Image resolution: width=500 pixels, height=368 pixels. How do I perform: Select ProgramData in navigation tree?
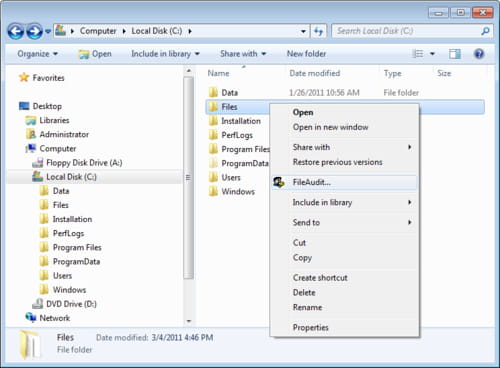[x=69, y=261]
